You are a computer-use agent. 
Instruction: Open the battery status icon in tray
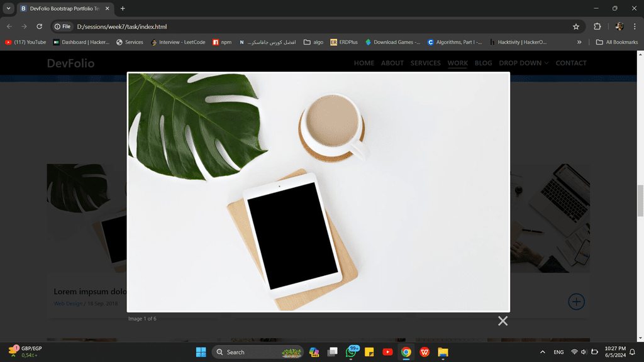point(594,352)
